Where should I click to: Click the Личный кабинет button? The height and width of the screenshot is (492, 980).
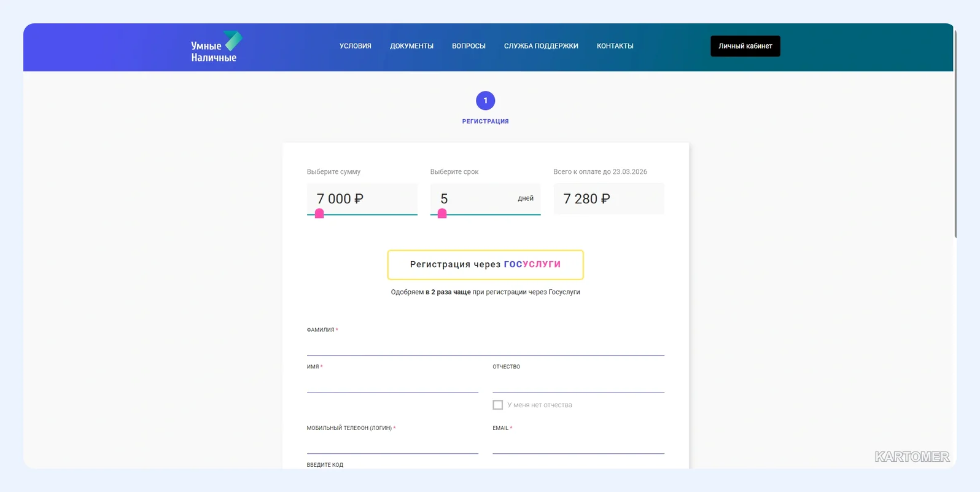[x=745, y=46]
